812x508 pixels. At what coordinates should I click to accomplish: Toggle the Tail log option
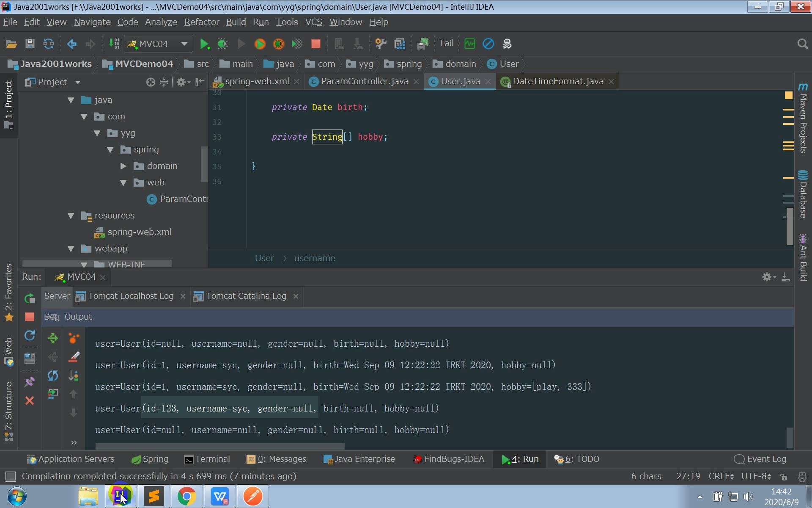click(x=446, y=43)
